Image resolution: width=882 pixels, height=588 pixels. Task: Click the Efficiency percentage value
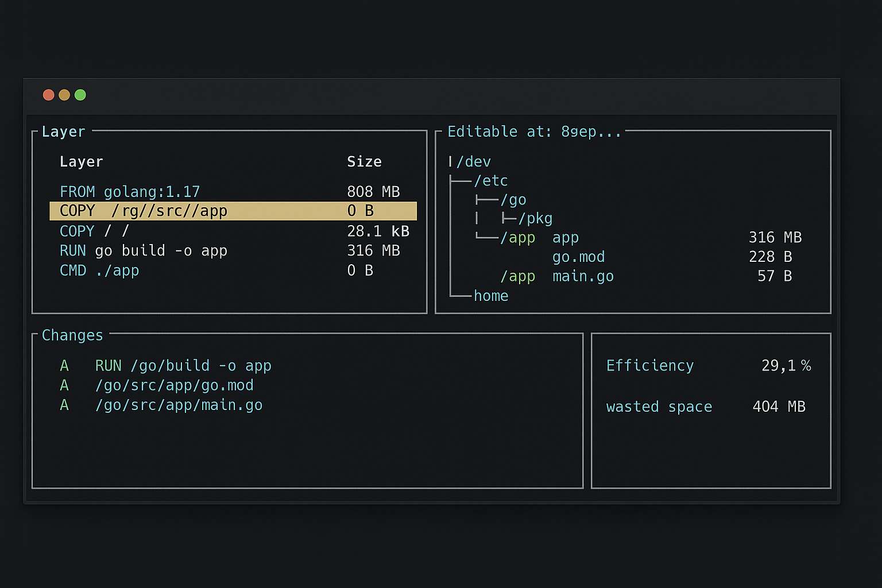coord(786,366)
